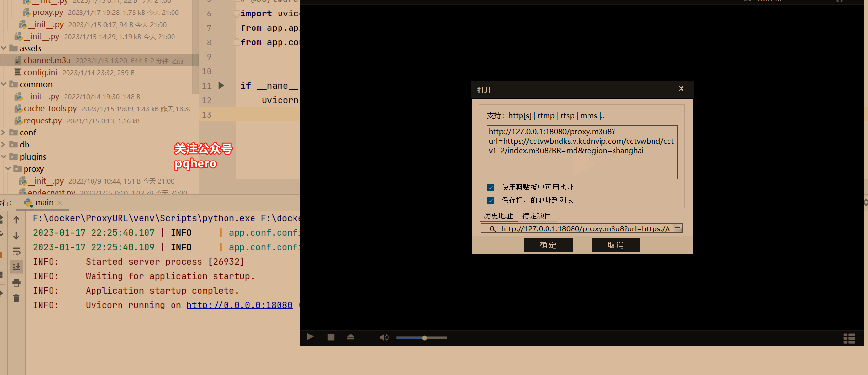The image size is (868, 375).
Task: Click the Python icon of cache_tools.py
Action: 18,109
